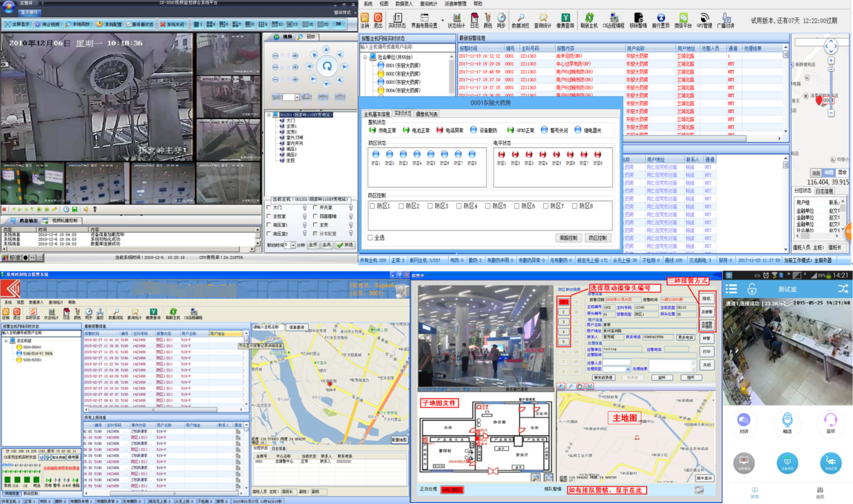Collapse the 社会单位 tree node

(x=366, y=57)
